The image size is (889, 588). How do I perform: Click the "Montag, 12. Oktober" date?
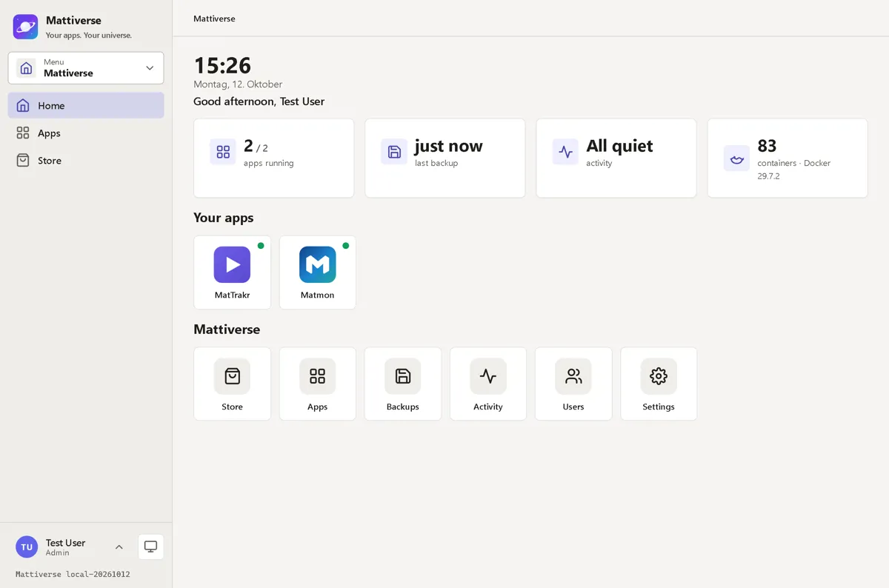pyautogui.click(x=238, y=84)
